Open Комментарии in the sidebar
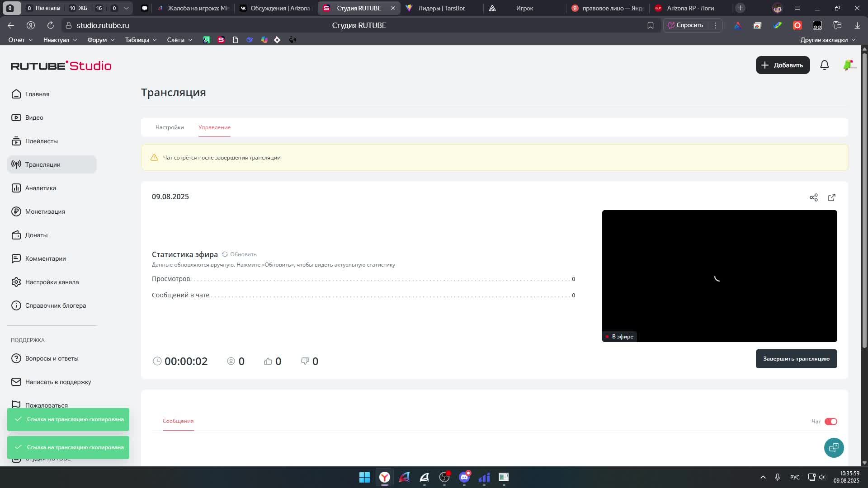Viewport: 868px width, 488px height. pos(45,258)
